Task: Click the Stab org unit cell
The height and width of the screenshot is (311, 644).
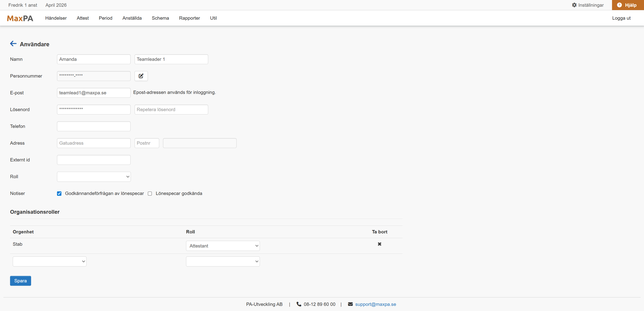Action: pyautogui.click(x=17, y=244)
